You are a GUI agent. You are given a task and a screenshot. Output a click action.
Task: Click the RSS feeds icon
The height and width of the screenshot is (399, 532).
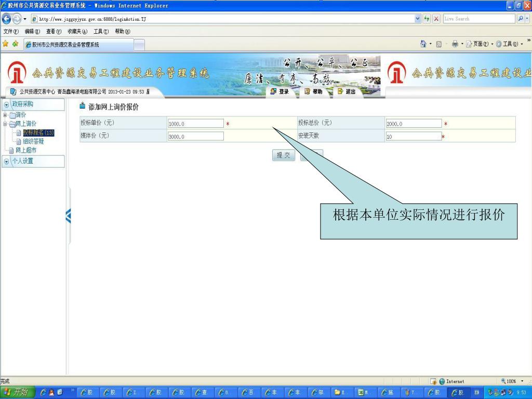click(x=438, y=44)
